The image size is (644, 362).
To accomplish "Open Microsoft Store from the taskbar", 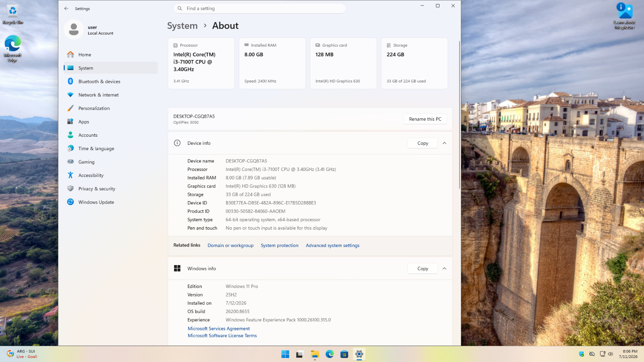I will click(344, 354).
